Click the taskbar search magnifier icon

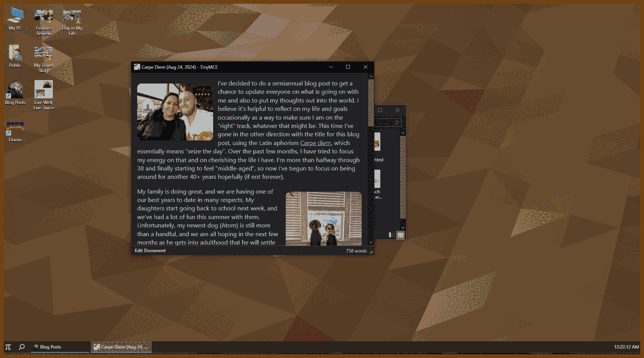tap(22, 347)
